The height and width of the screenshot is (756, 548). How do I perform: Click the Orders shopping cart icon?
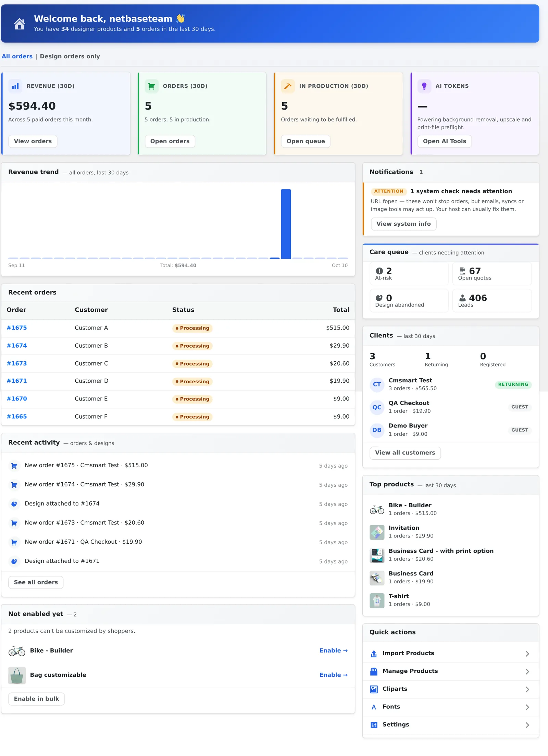click(x=151, y=86)
